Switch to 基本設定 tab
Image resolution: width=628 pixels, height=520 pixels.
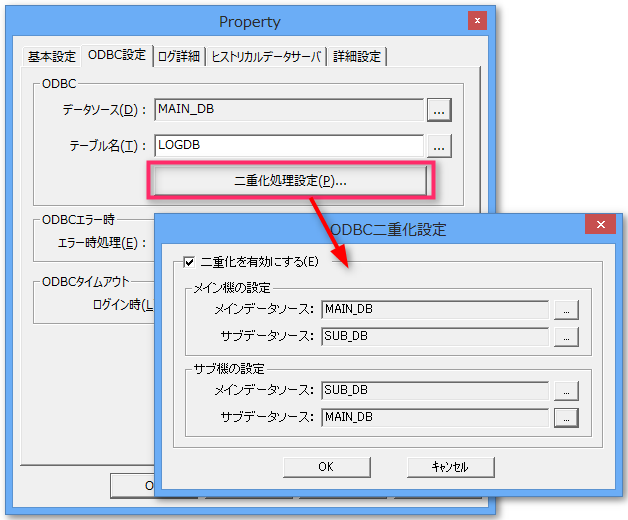click(x=51, y=57)
